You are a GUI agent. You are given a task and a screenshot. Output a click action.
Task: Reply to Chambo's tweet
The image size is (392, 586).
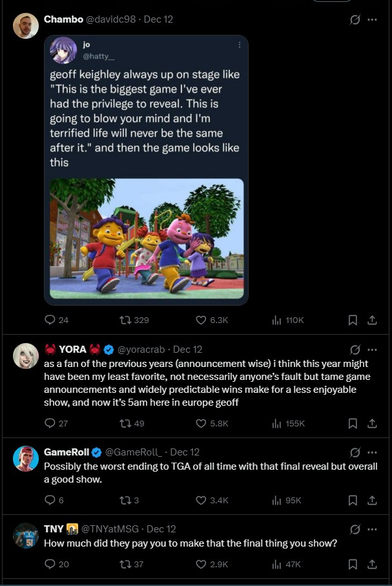click(x=50, y=320)
